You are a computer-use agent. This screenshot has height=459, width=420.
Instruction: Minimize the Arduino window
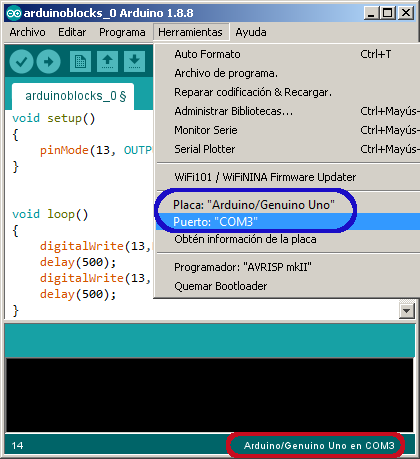click(x=371, y=13)
